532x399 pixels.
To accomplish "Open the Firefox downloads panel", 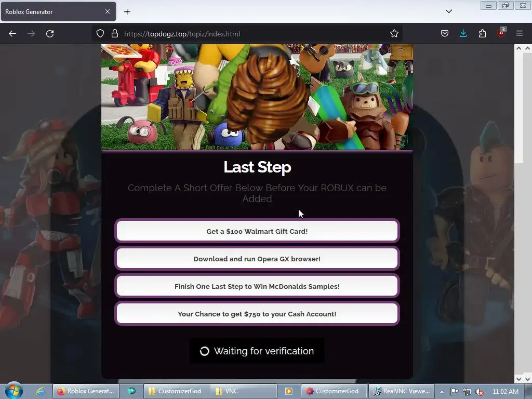I will click(x=463, y=34).
